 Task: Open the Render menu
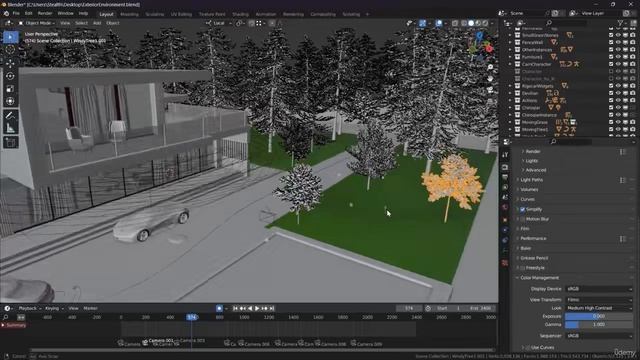click(45, 13)
